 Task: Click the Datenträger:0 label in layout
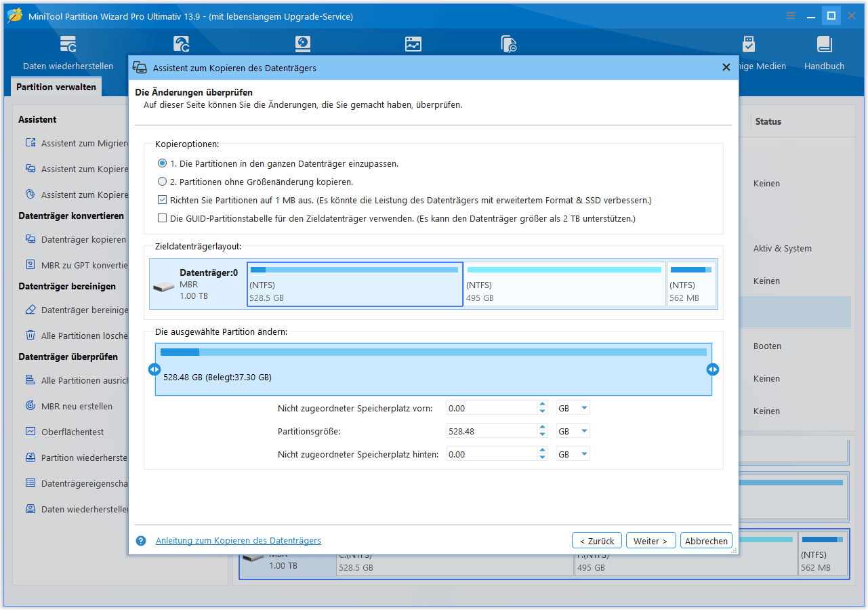click(209, 272)
